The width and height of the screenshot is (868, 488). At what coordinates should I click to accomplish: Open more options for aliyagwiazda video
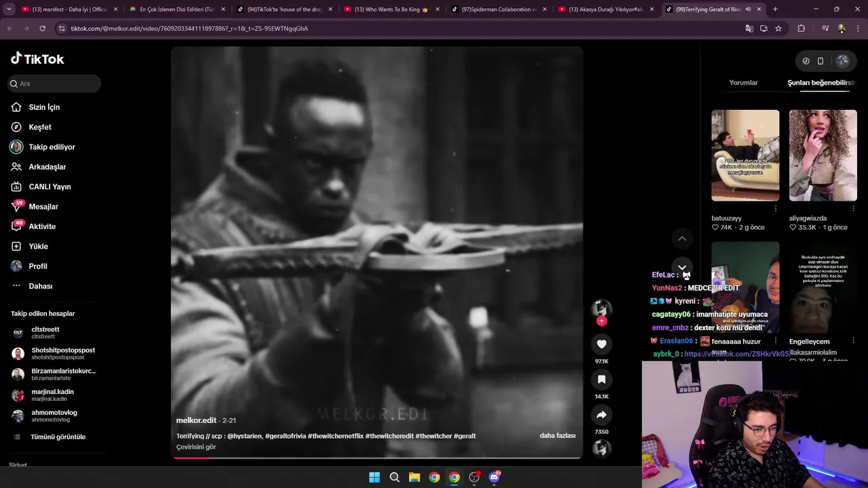[853, 209]
